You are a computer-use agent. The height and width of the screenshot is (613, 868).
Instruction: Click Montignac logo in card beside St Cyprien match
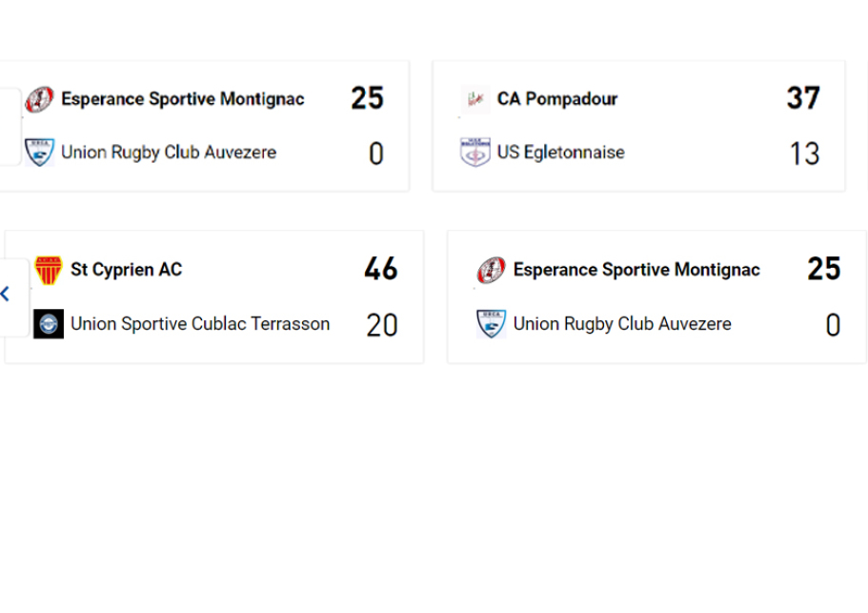tap(492, 271)
